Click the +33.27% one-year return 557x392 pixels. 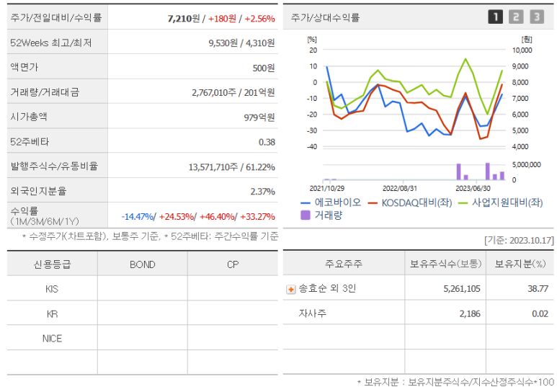pyautogui.click(x=257, y=216)
